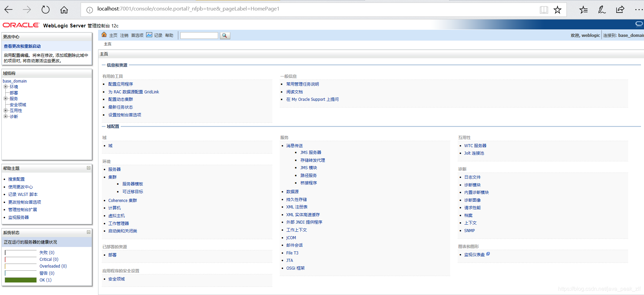
Task: Open 监视仪表盘 link
Action: (x=475, y=254)
